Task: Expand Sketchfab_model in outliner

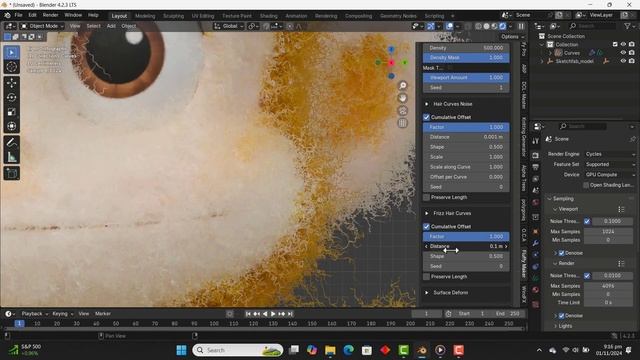Action: pos(542,61)
